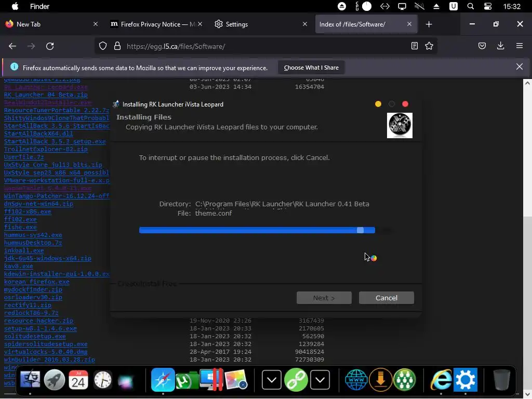Launch the rocket Launchpad dock icon

tap(54, 379)
